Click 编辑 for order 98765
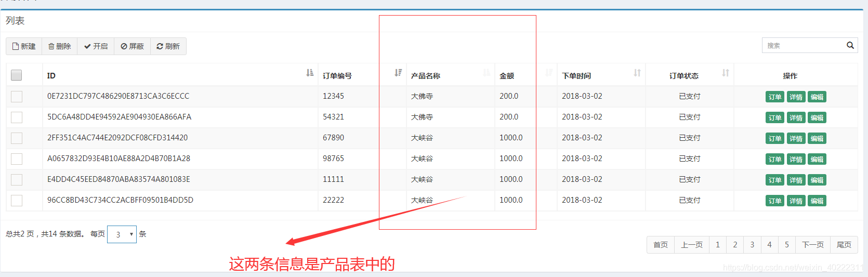The height and width of the screenshot is (277, 868). point(817,159)
